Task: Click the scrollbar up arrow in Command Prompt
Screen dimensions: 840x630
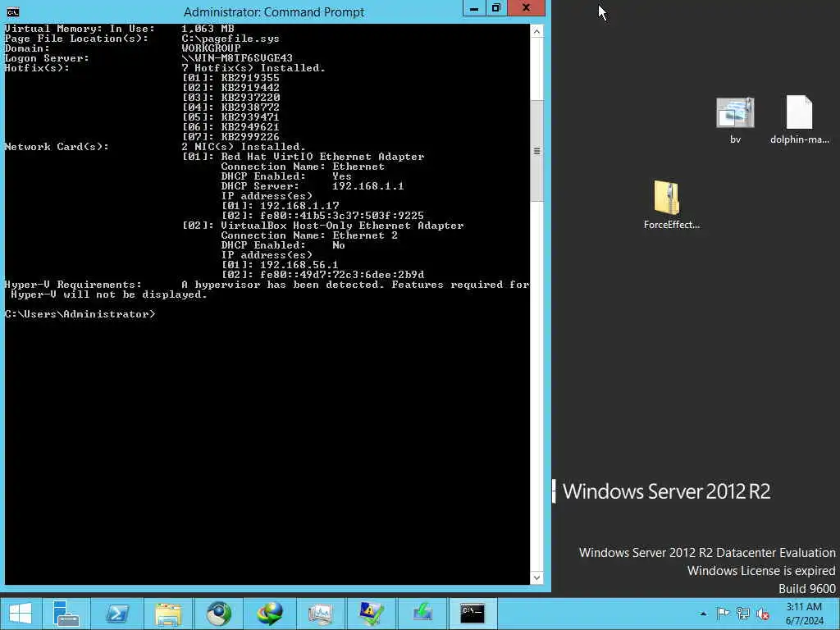Action: pos(536,32)
